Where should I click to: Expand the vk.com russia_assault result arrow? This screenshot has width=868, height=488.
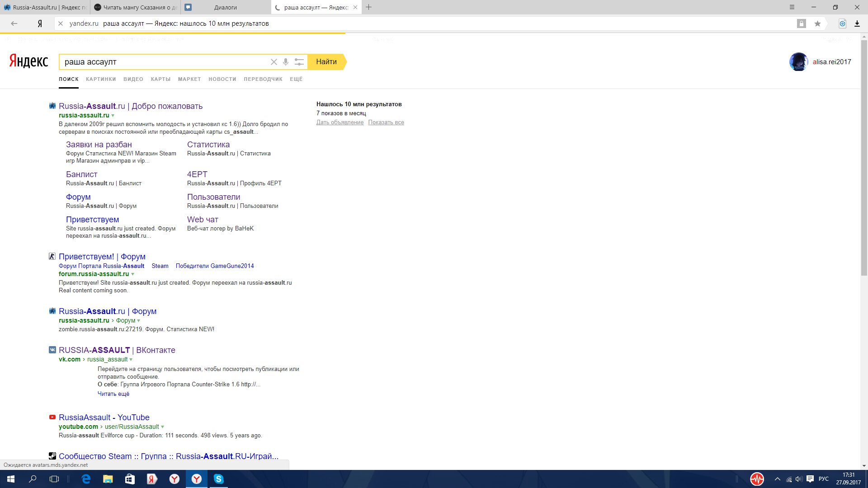click(x=131, y=360)
